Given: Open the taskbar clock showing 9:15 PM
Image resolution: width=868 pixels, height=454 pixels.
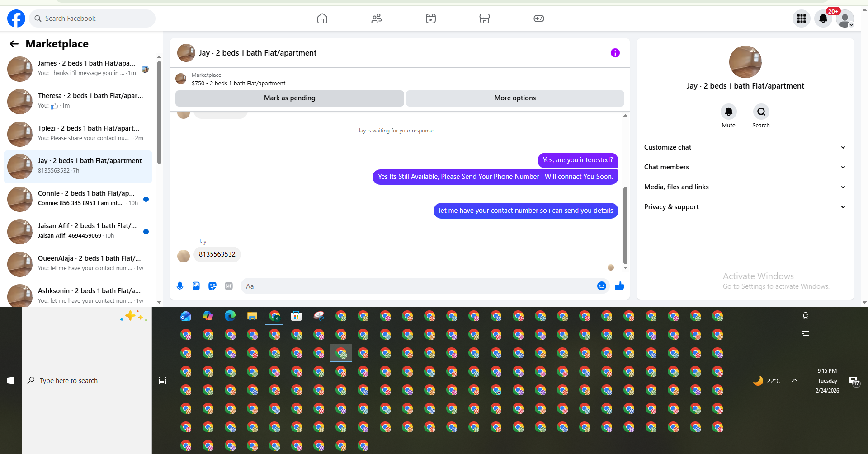Looking at the screenshot, I should pyautogui.click(x=827, y=380).
